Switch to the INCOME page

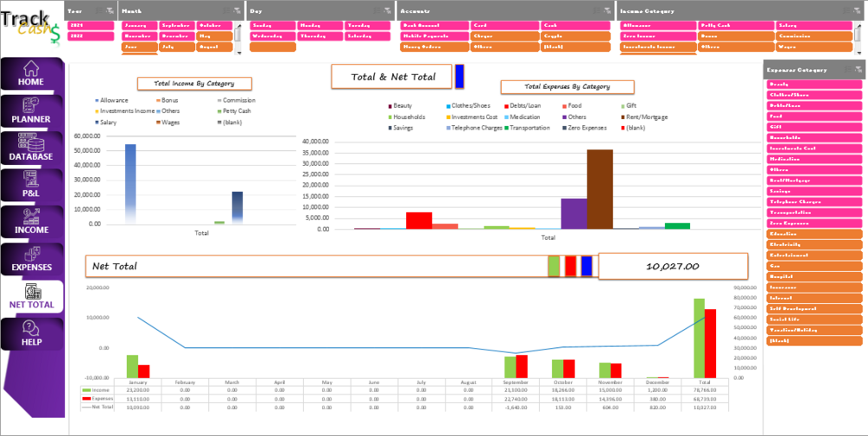[x=32, y=222]
